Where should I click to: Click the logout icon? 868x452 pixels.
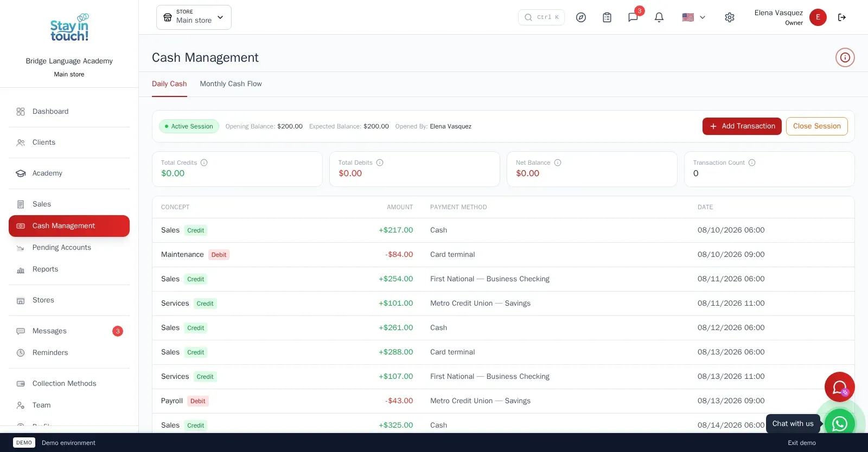point(842,17)
